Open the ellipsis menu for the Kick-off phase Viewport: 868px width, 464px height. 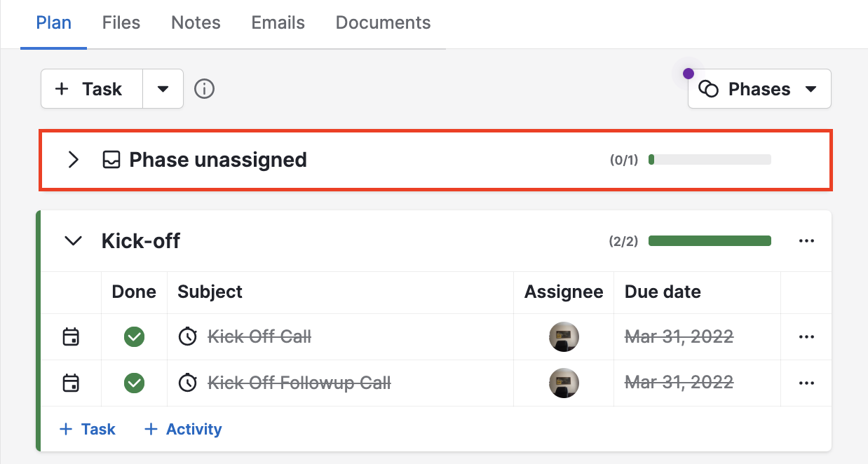tap(806, 240)
